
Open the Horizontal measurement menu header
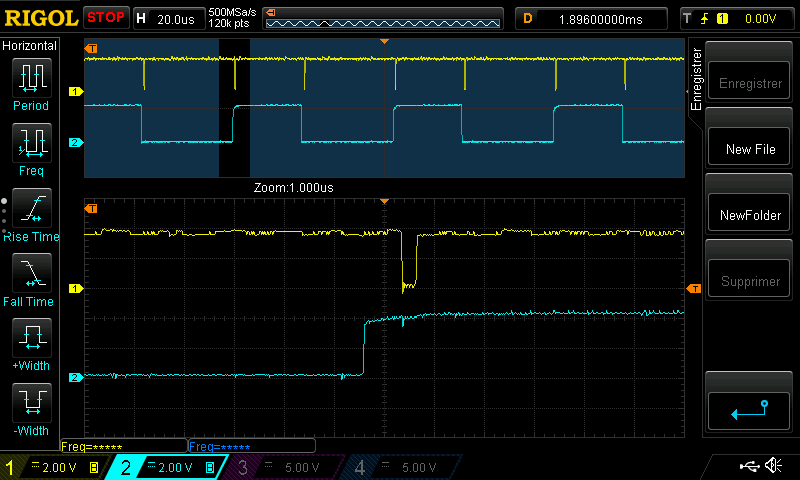pyautogui.click(x=30, y=46)
